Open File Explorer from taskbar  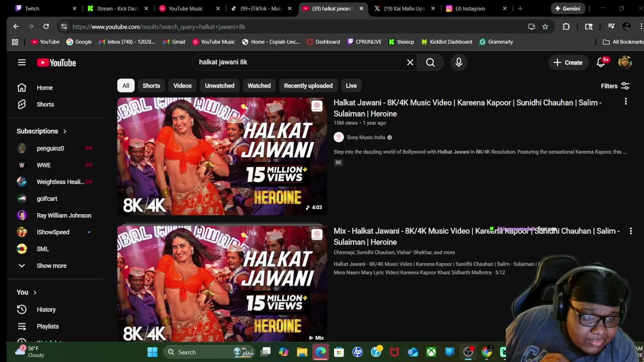pos(302,352)
